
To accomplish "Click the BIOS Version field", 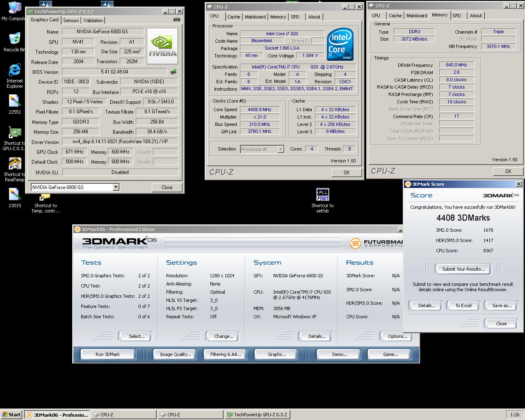I will pyautogui.click(x=114, y=72).
